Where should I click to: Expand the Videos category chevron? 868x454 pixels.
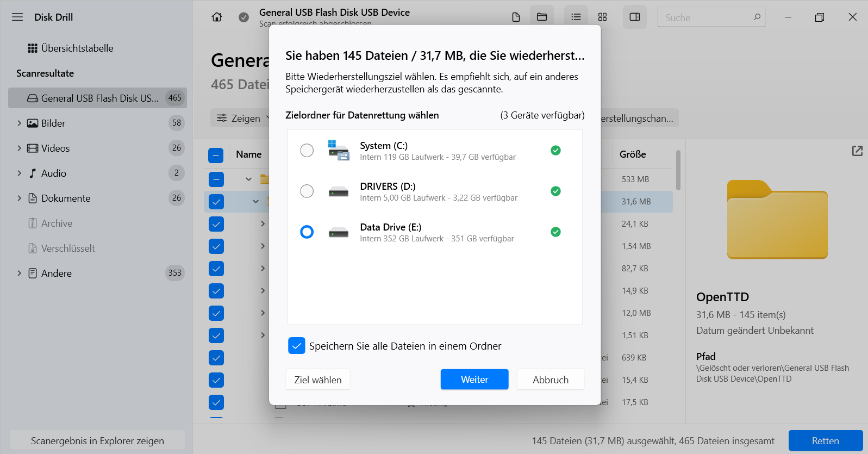pos(19,148)
